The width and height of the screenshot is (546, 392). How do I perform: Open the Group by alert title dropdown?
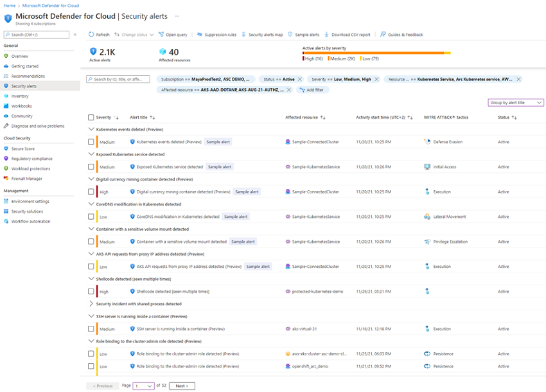point(516,102)
